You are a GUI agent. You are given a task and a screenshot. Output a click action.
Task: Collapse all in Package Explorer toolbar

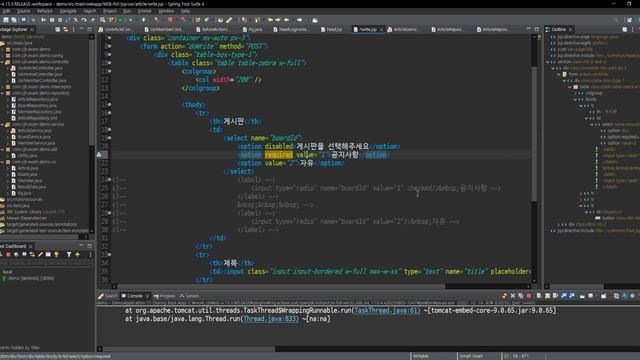(x=58, y=29)
